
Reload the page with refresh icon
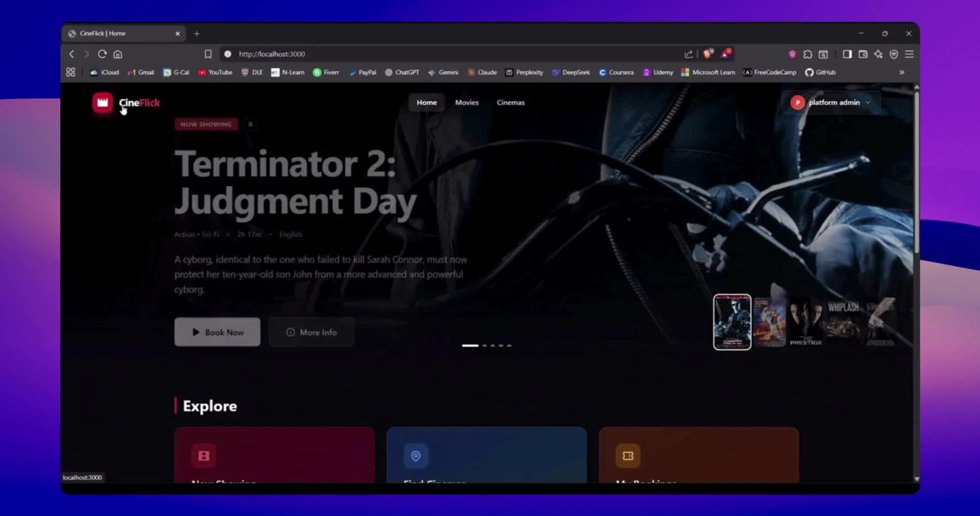tap(102, 54)
